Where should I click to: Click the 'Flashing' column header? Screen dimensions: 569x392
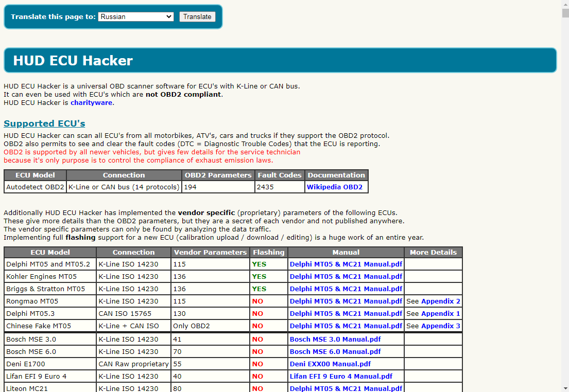click(x=269, y=253)
